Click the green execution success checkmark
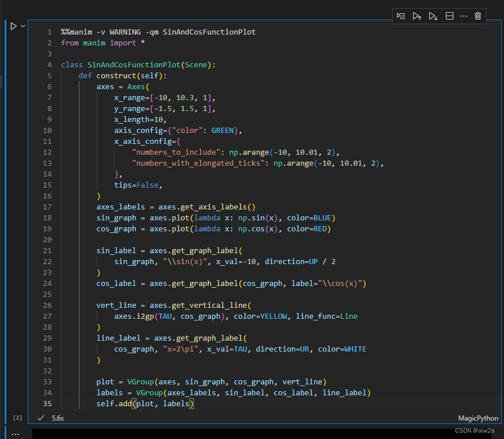504x439 pixels. [41, 418]
